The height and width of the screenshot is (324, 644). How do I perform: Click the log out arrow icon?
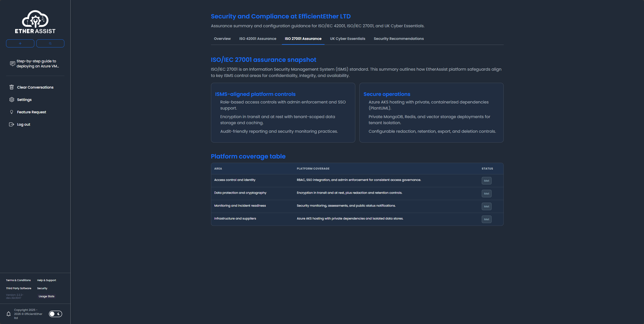pos(12,124)
